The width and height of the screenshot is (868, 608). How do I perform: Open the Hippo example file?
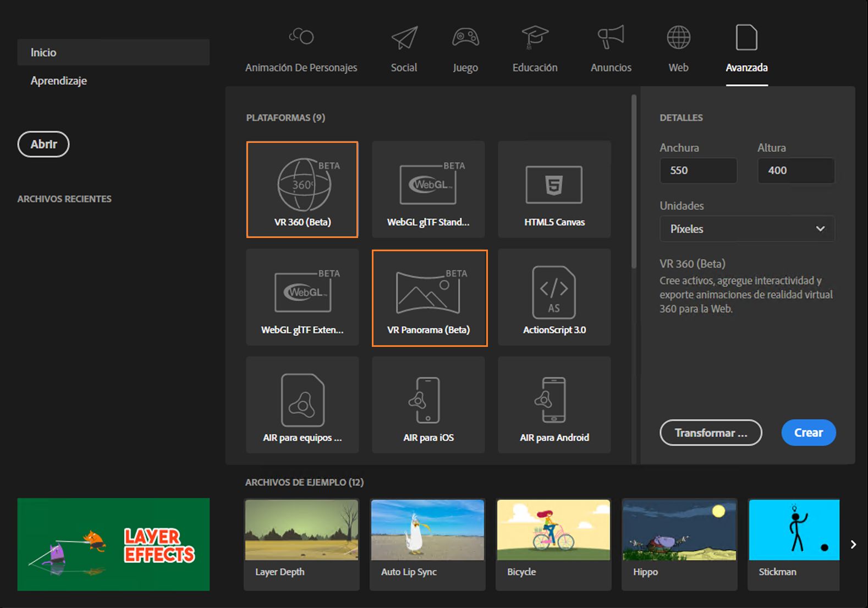point(679,544)
